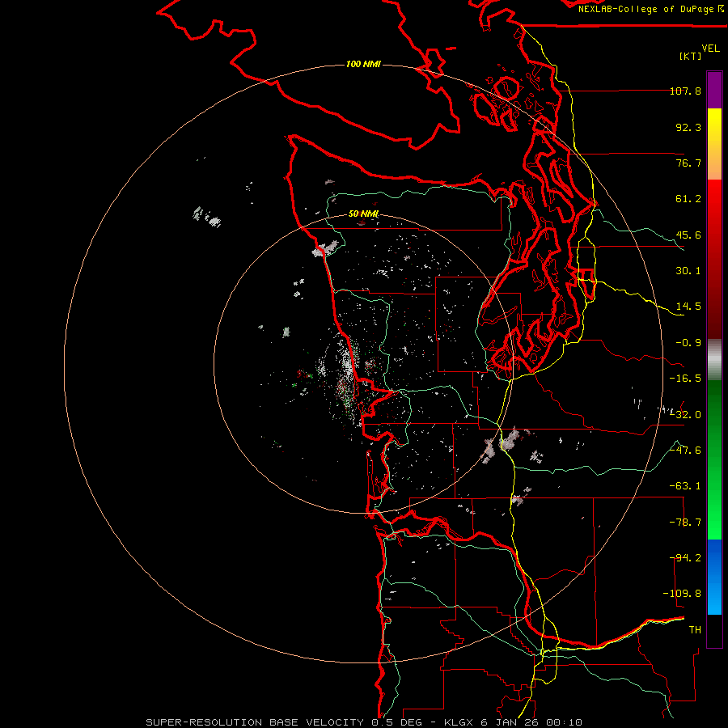Pick the blue segment of the velocity scale

[x=714, y=577]
